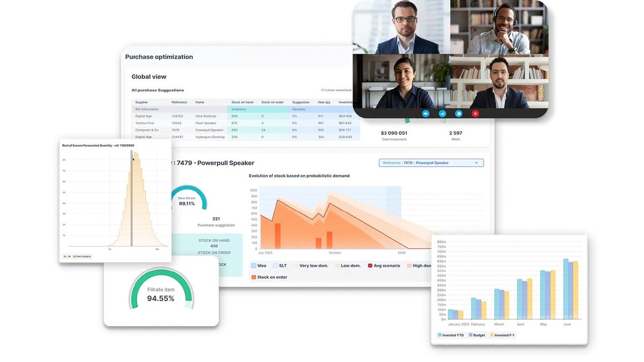The height and width of the screenshot is (362, 644).
Task: Click the Budget legend swatch
Action: point(471,335)
